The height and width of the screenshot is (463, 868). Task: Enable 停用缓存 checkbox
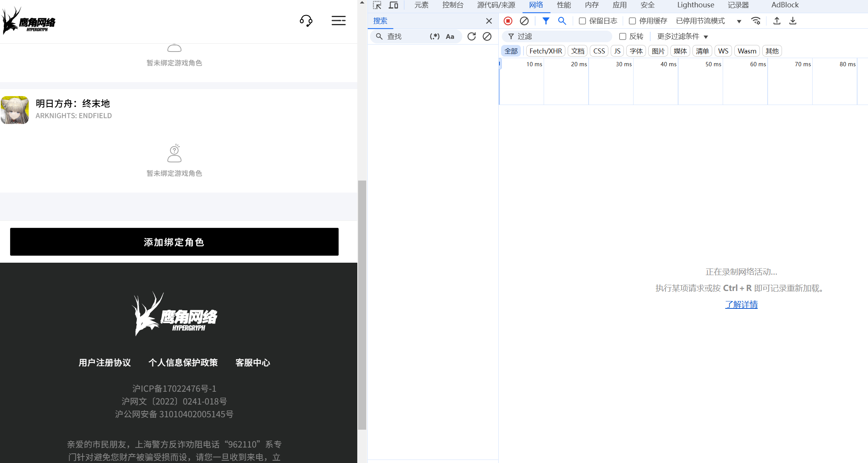pos(632,21)
